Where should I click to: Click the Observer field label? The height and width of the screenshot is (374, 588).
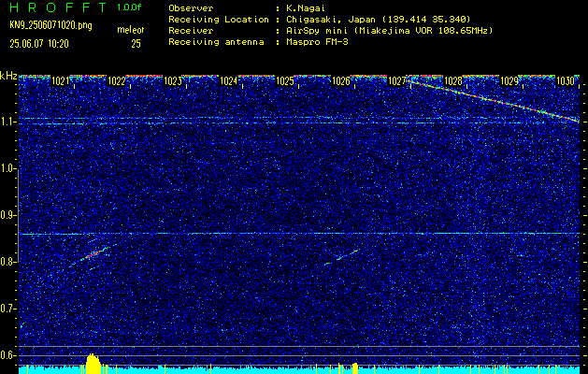[191, 8]
